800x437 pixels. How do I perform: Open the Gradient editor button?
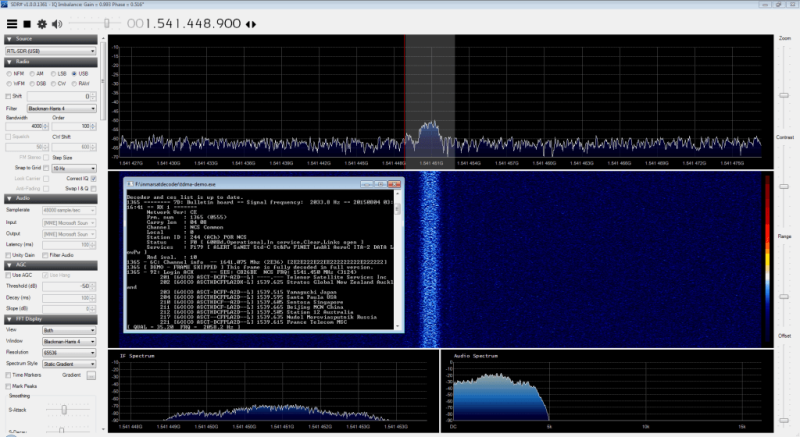(91, 375)
